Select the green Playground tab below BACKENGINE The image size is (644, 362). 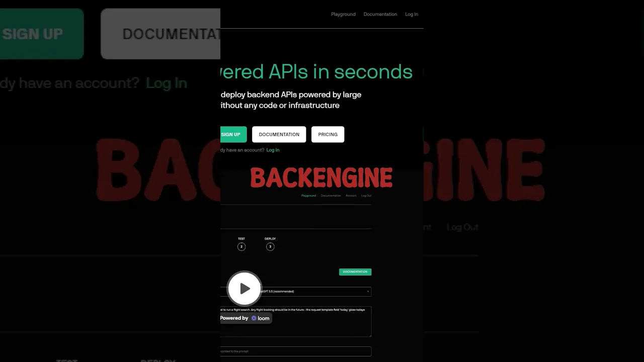(x=308, y=196)
